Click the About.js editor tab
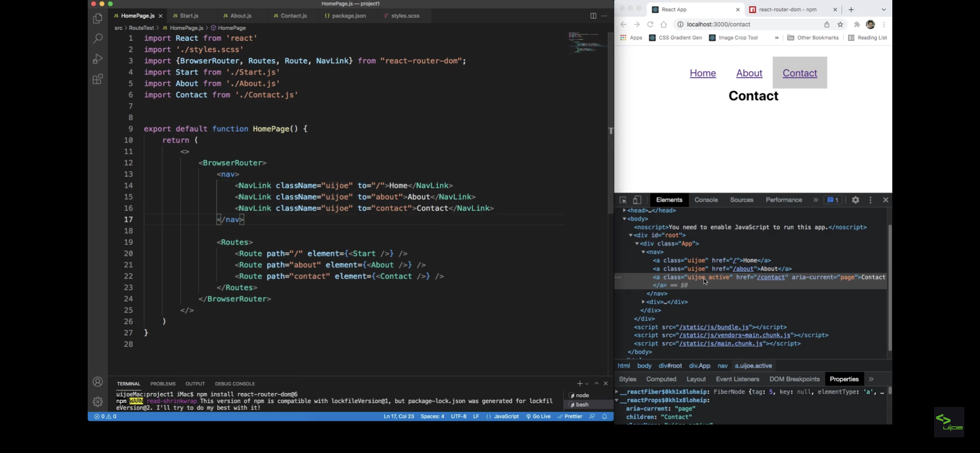This screenshot has width=980, height=453. [x=240, y=15]
